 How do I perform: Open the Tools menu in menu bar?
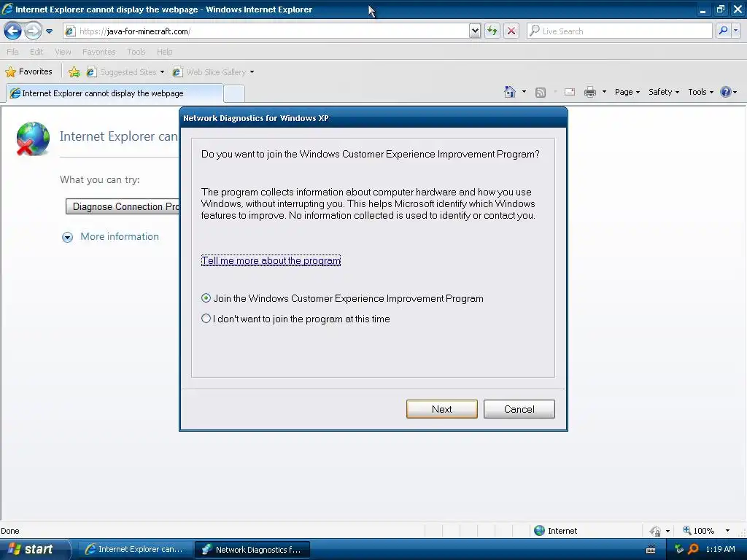point(136,52)
